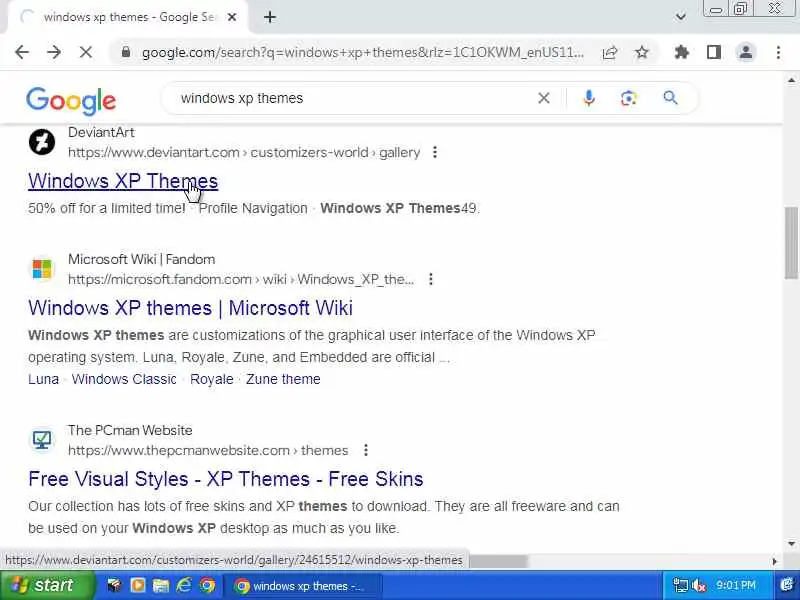This screenshot has height=600, width=800.
Task: Open the Chrome extensions puzzle icon
Action: [x=682, y=52]
